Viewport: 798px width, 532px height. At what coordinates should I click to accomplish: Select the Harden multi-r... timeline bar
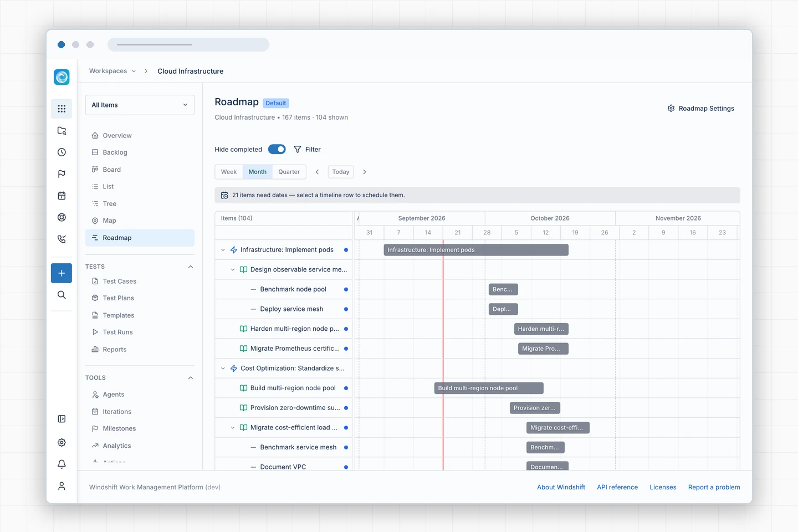541,329
